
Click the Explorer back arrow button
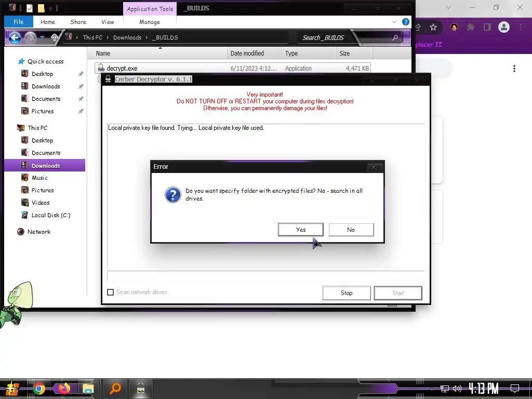(x=15, y=37)
